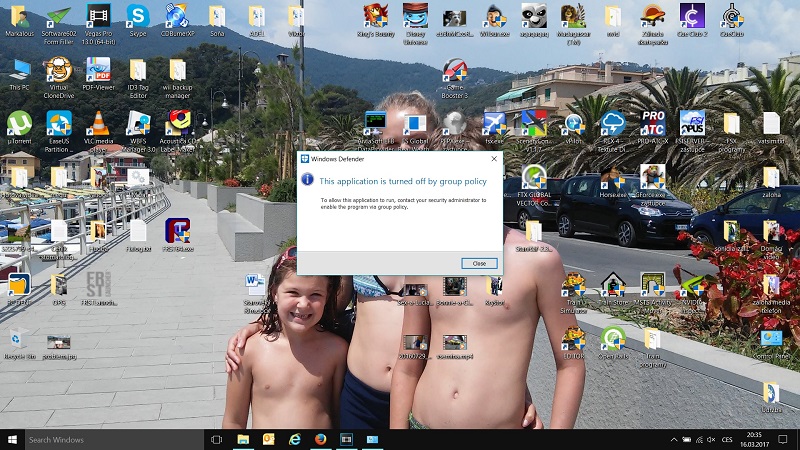Open the REX 4 Texture Direct shortcut
Viewport: 800px width, 450px height.
coord(613,123)
